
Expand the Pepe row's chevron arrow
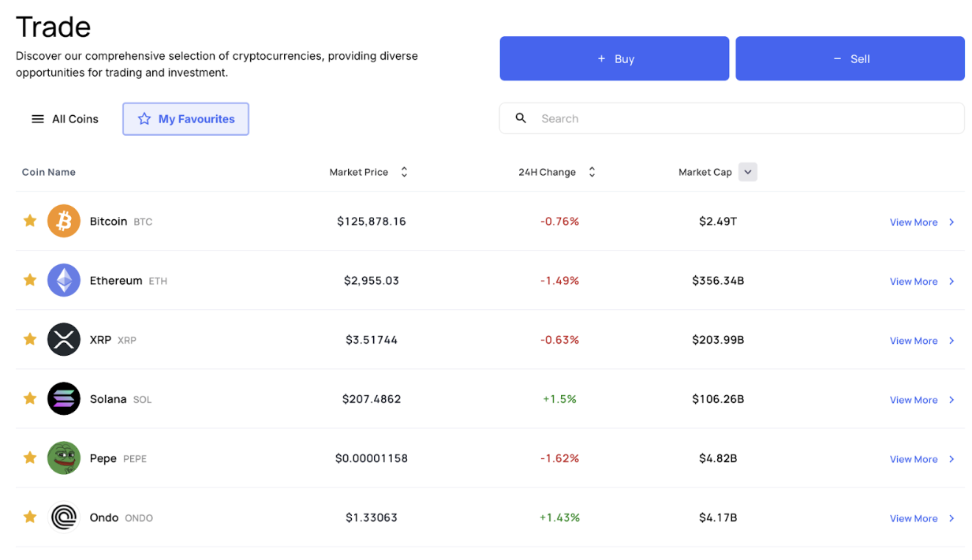click(951, 459)
